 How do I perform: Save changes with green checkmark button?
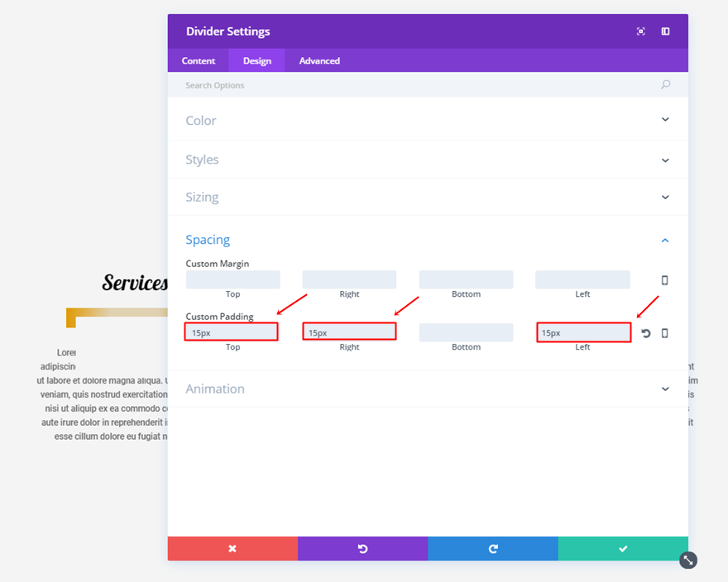click(623, 549)
